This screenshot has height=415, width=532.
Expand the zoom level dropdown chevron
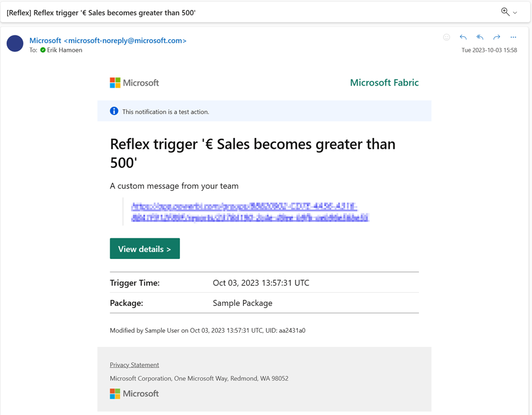515,13
